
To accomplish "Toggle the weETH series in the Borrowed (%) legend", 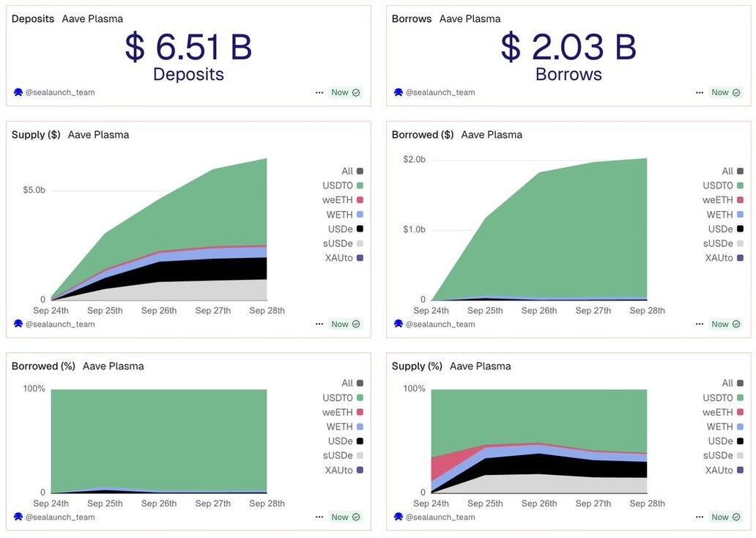I will click(343, 412).
